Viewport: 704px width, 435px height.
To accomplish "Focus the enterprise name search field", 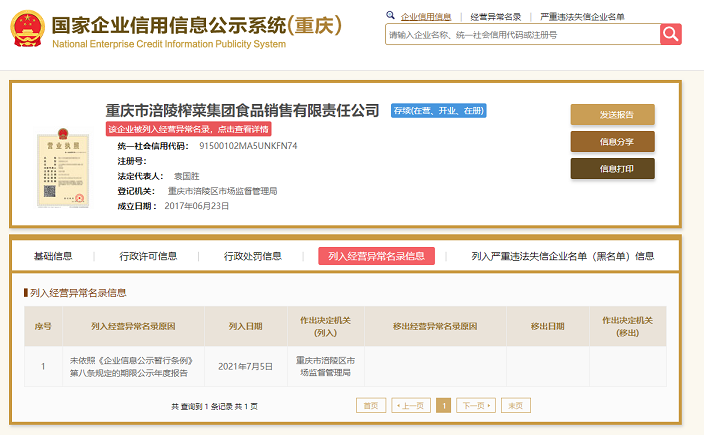I will click(x=523, y=35).
